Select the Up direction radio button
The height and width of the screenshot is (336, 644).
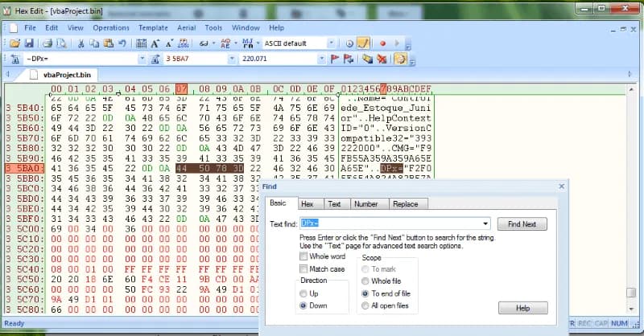(303, 293)
